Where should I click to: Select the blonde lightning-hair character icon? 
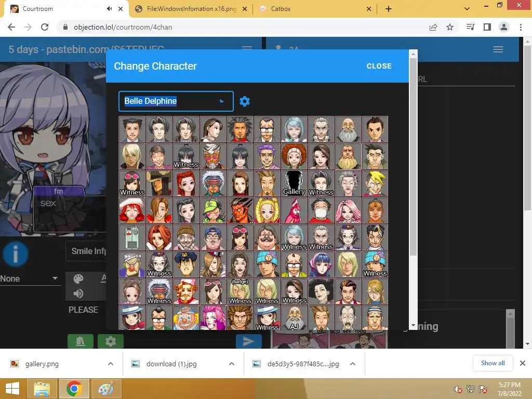coord(375,183)
